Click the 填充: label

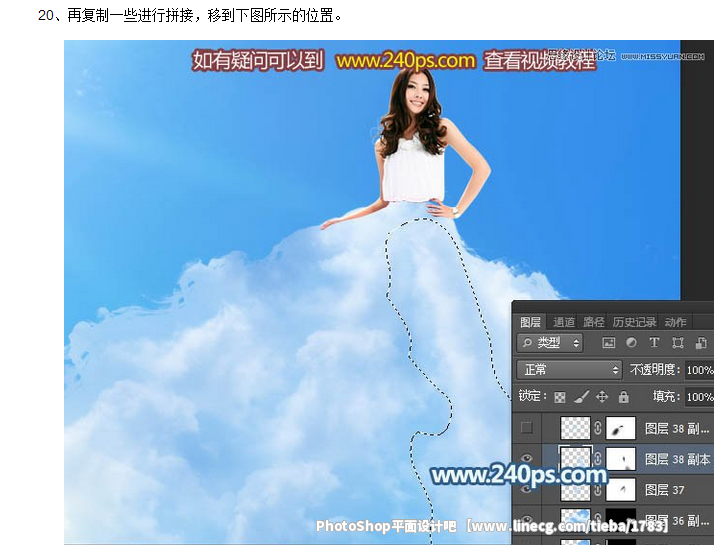(666, 396)
